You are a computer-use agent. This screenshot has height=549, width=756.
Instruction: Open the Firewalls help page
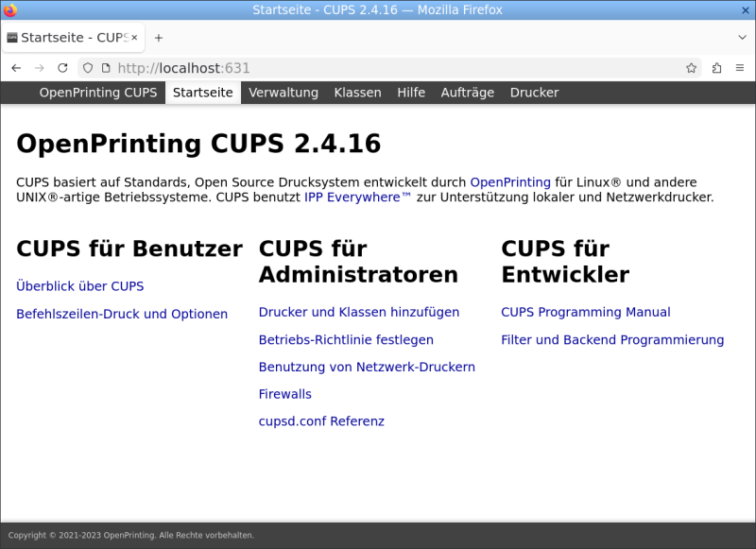tap(284, 394)
